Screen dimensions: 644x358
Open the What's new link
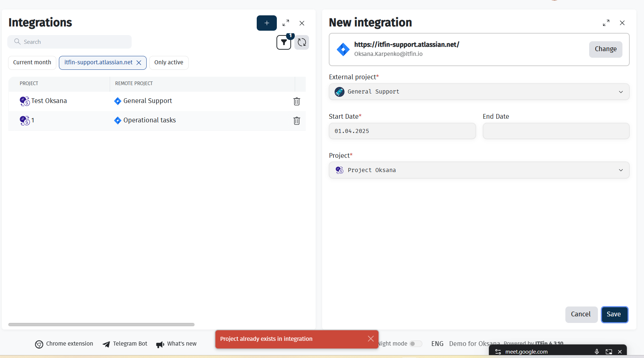click(176, 344)
